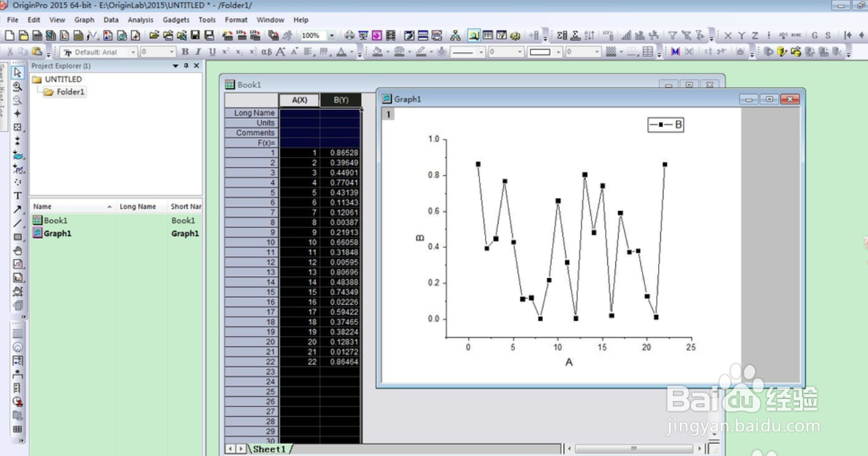Select column B(Y) header in Book1
The image size is (868, 456).
(x=341, y=100)
